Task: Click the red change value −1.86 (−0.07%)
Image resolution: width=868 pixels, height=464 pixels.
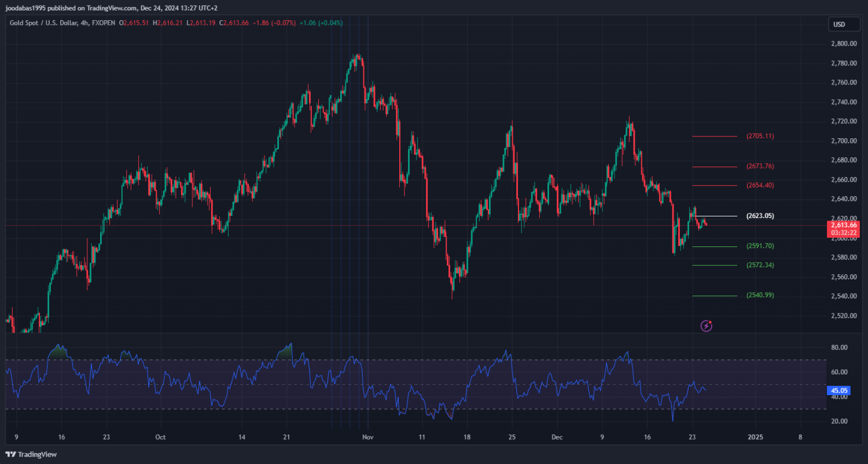Action: pos(274,23)
